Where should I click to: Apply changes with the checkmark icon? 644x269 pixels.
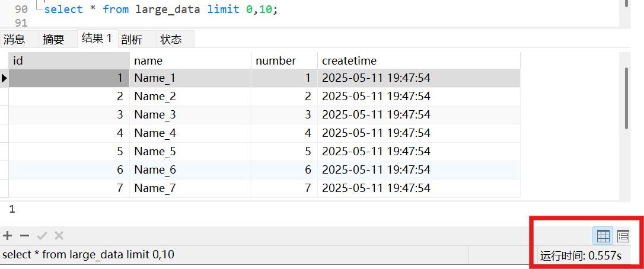coord(42,236)
